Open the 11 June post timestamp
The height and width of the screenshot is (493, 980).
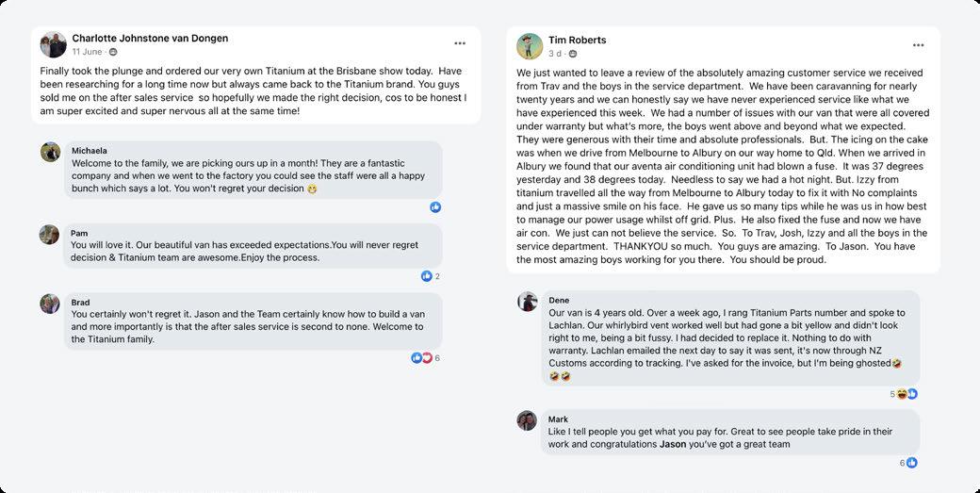pyautogui.click(x=88, y=52)
